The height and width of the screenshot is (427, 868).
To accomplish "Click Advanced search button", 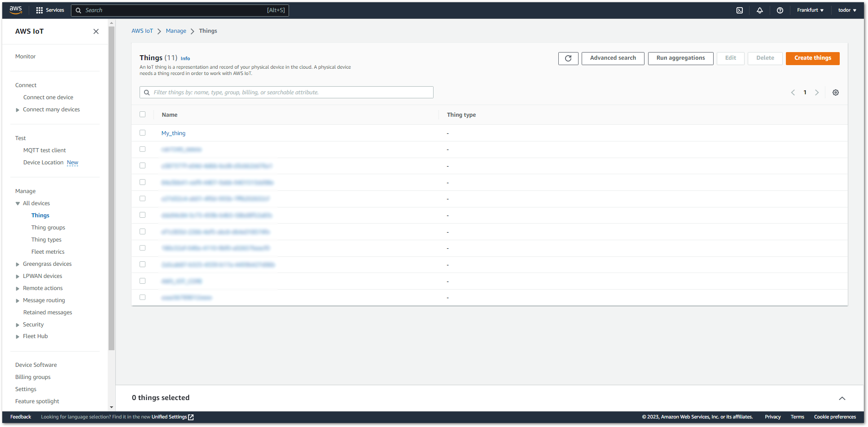I will 613,58.
